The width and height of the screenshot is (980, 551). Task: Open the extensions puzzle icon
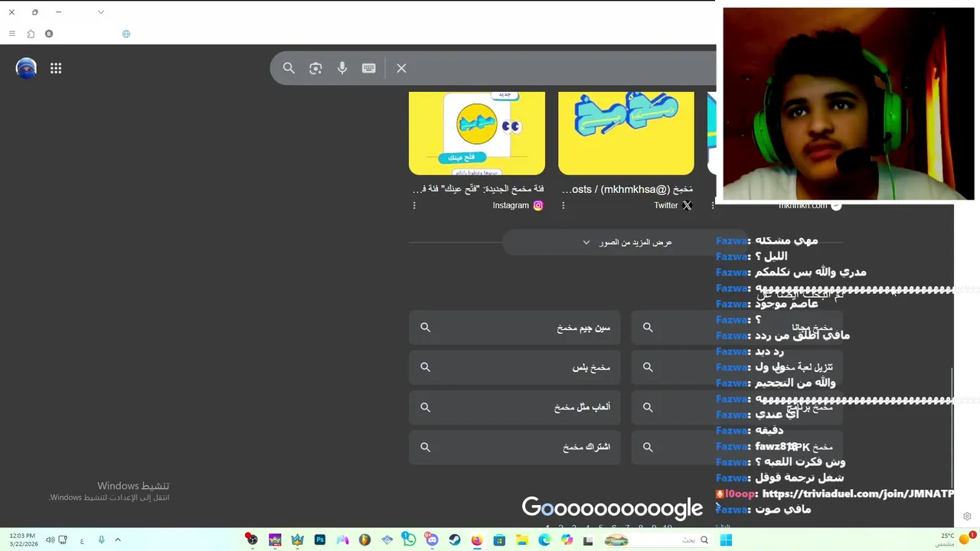point(31,34)
